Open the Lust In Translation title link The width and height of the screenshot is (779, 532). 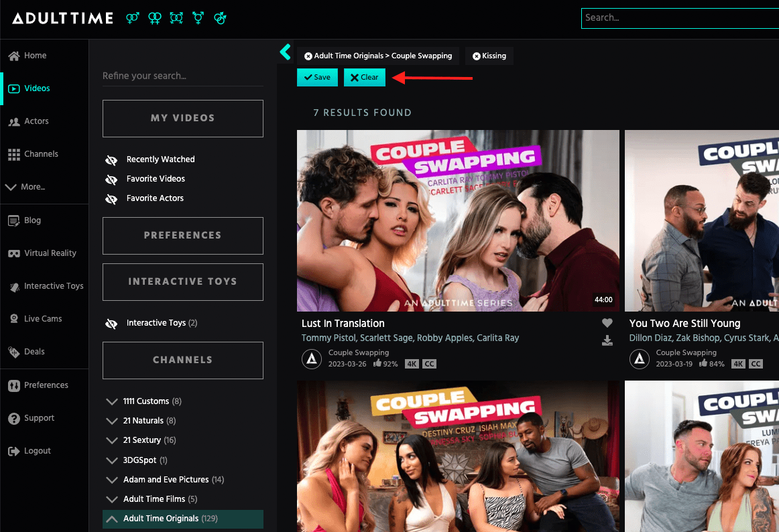pyautogui.click(x=343, y=324)
